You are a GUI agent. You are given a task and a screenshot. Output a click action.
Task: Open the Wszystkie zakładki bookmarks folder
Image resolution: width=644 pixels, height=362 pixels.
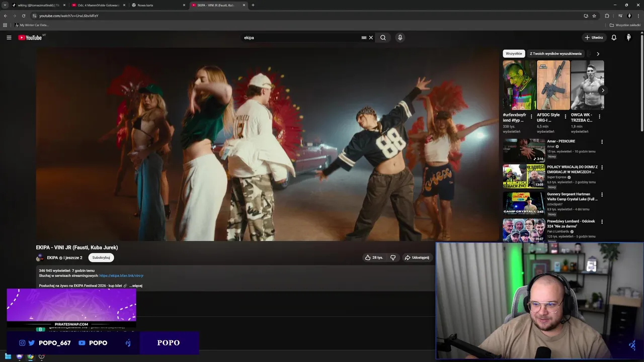625,25
